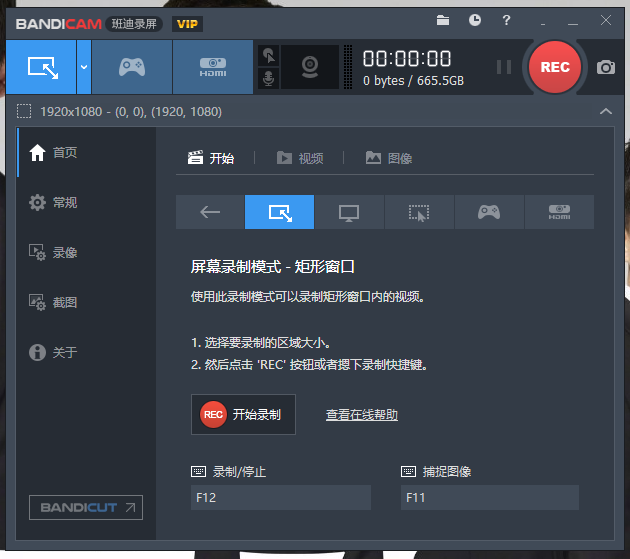
Task: Collapse the 1920x1080 area info bar
Action: (x=604, y=111)
